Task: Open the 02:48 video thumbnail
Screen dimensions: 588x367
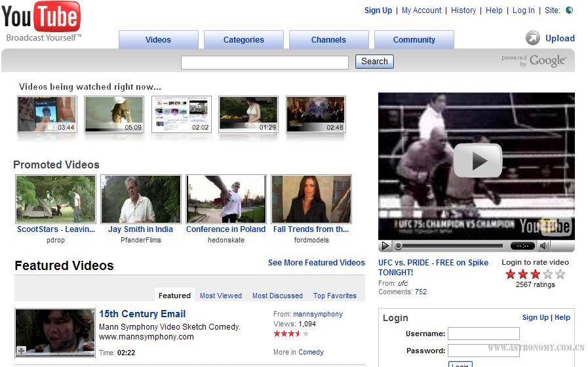Action: coord(316,114)
